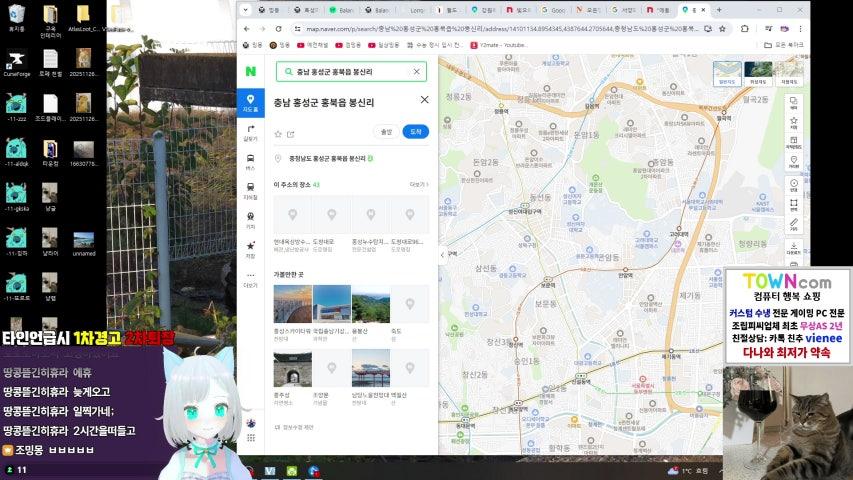Image resolution: width=853 pixels, height=480 pixels.
Task: Click the 기차 train icon in sidebar
Action: [250, 217]
